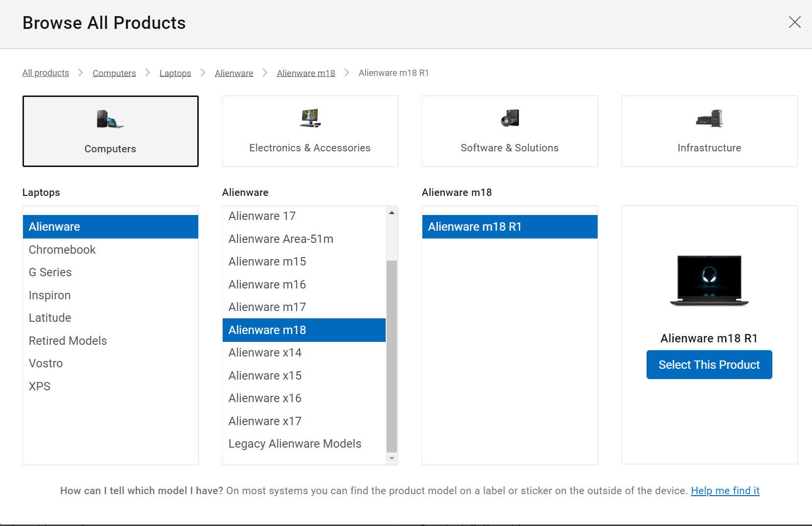
Task: Navigate to Laptops breadcrumb link
Action: (175, 73)
